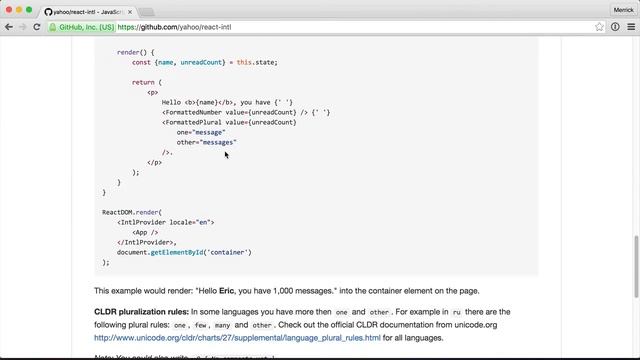Screen dimensions: 640x360
Task: Click "unreadCount" in the const line
Action: click(x=201, y=62)
